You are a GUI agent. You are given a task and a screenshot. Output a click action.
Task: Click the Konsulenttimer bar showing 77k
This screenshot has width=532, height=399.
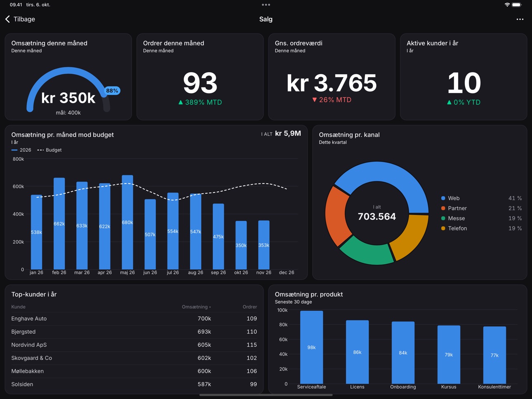click(x=494, y=355)
